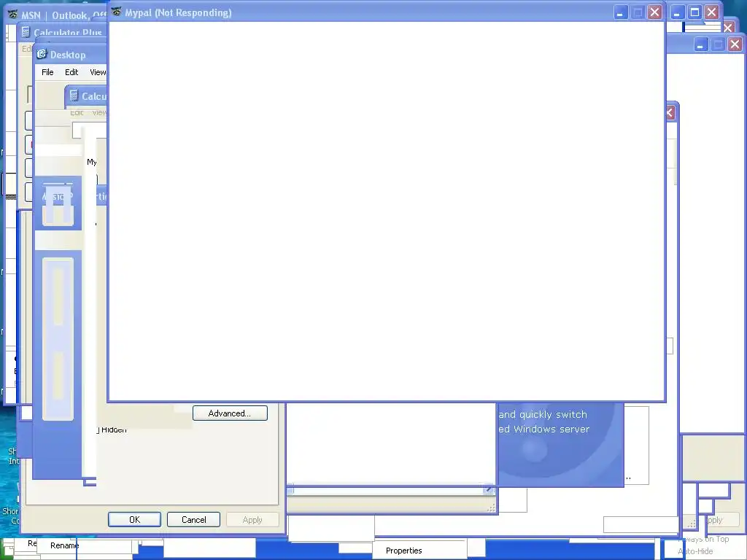Click the greyed Apply button beside Cancel
Screen dimensions: 747x560
pos(252,519)
